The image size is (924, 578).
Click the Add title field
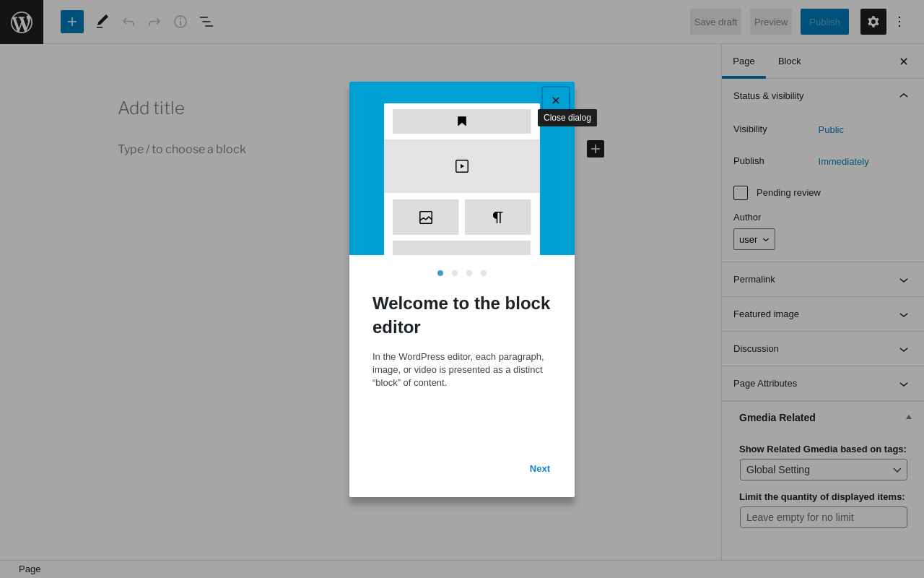(x=151, y=108)
